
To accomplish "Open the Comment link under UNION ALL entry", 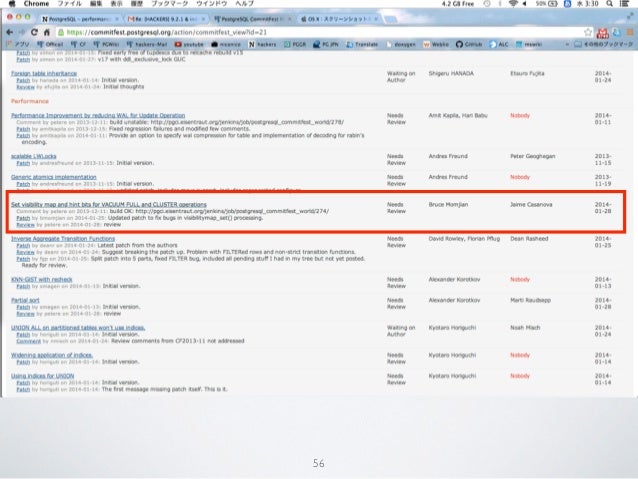I will [28, 341].
